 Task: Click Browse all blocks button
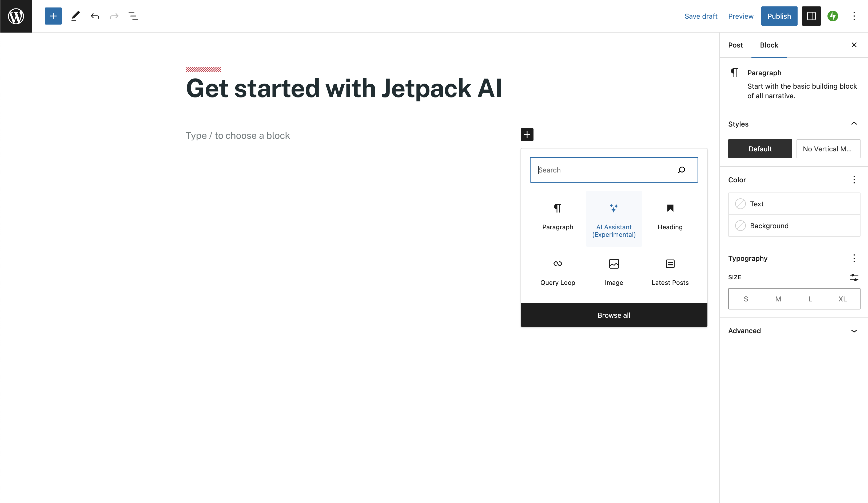click(614, 315)
